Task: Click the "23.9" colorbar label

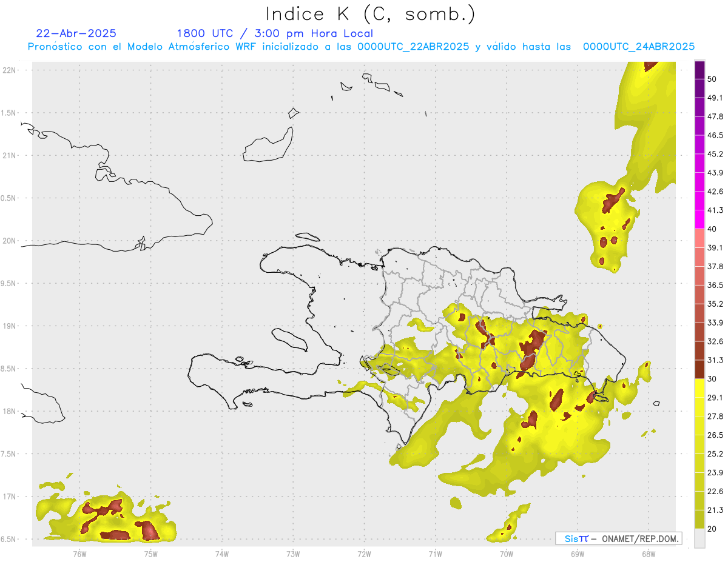Action: coord(715,473)
